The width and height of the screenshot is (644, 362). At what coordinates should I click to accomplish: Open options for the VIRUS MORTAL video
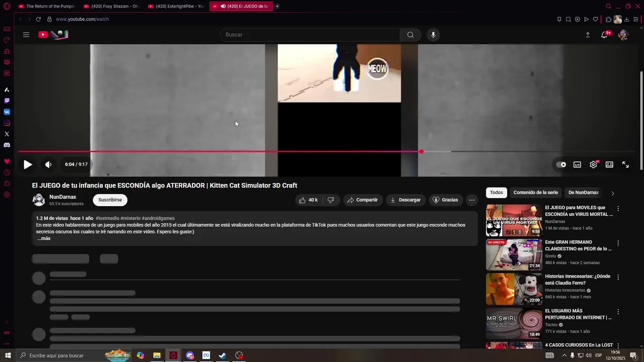618,209
